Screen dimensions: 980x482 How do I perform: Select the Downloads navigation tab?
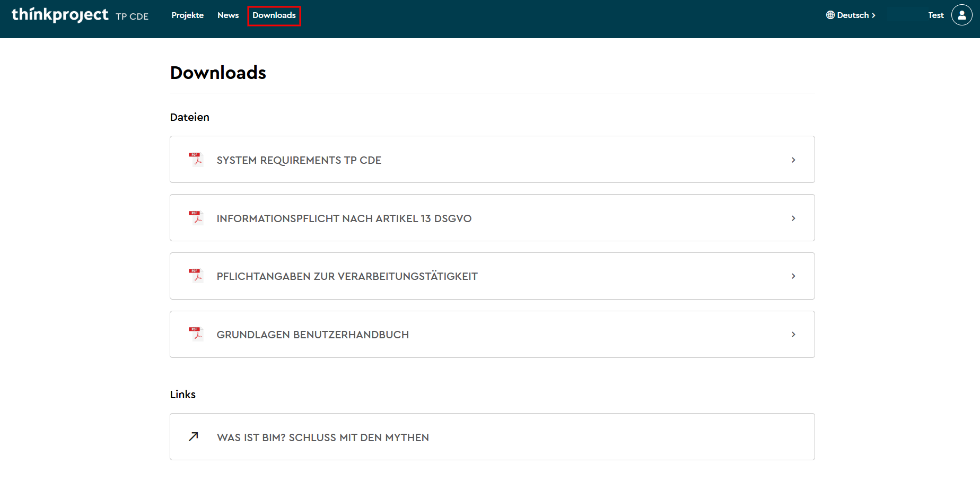pos(274,15)
